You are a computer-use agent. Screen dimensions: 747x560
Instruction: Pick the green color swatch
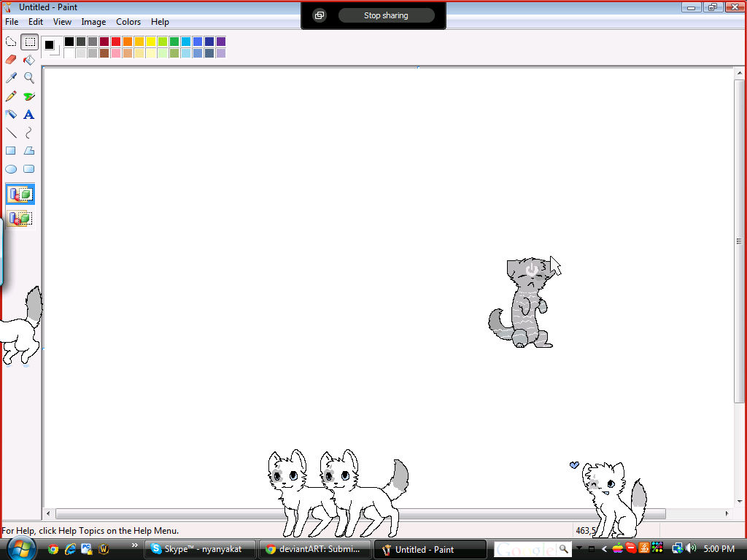tap(174, 42)
